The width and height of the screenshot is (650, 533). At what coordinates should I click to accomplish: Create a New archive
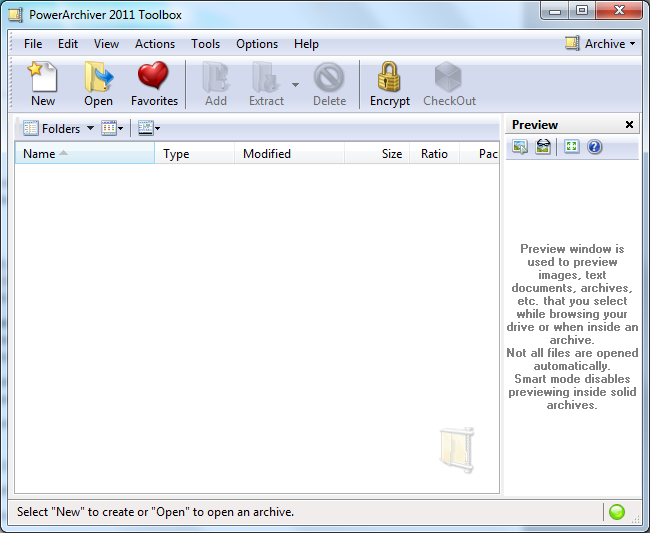pos(43,83)
